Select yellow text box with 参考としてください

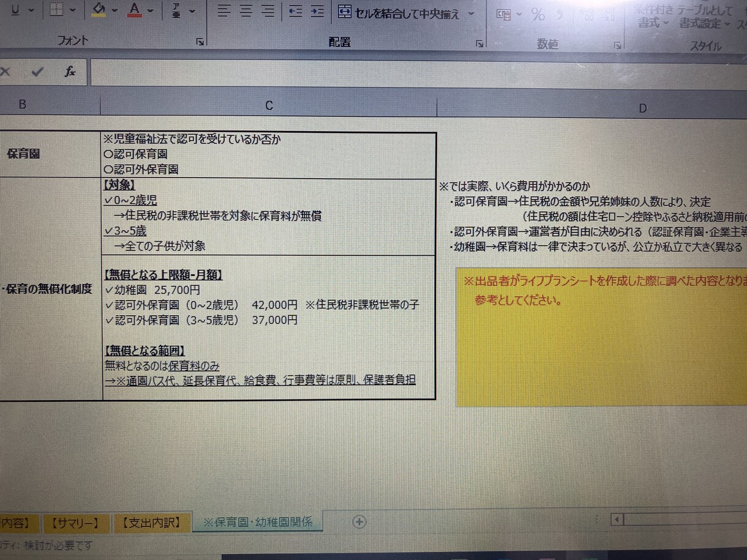coord(601,337)
